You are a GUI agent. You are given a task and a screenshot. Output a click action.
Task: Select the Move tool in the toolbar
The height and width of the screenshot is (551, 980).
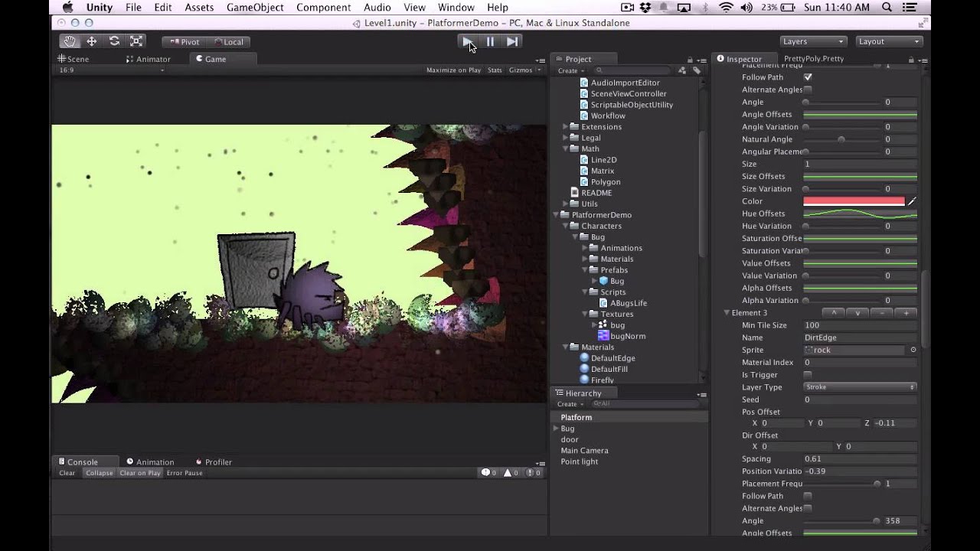[92, 41]
